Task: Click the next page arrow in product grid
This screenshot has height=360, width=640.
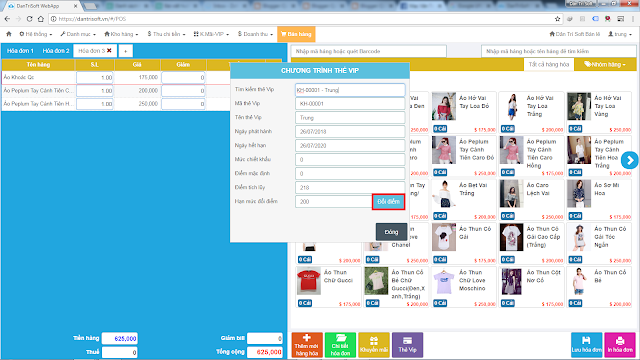Action: 630,160
